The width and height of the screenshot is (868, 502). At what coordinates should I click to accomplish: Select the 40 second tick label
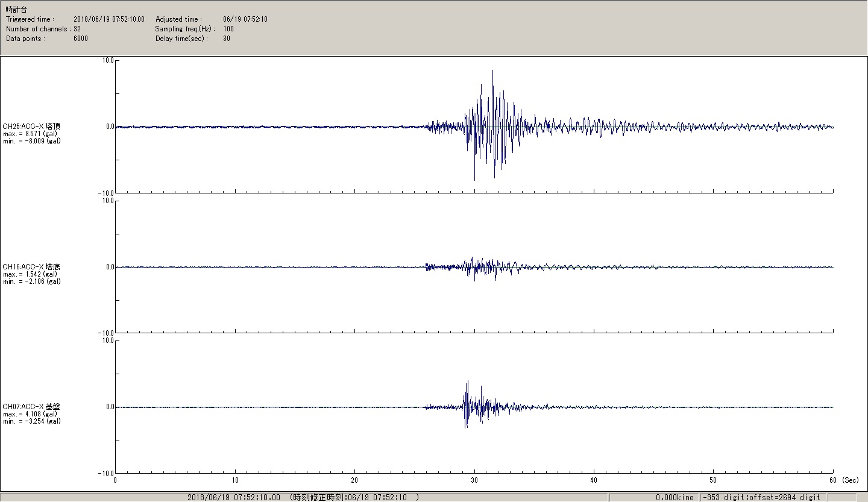[594, 481]
